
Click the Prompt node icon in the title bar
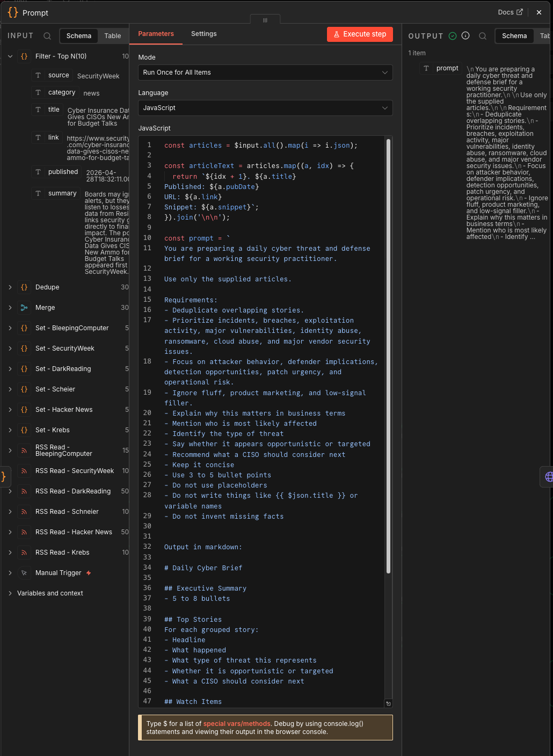[12, 12]
